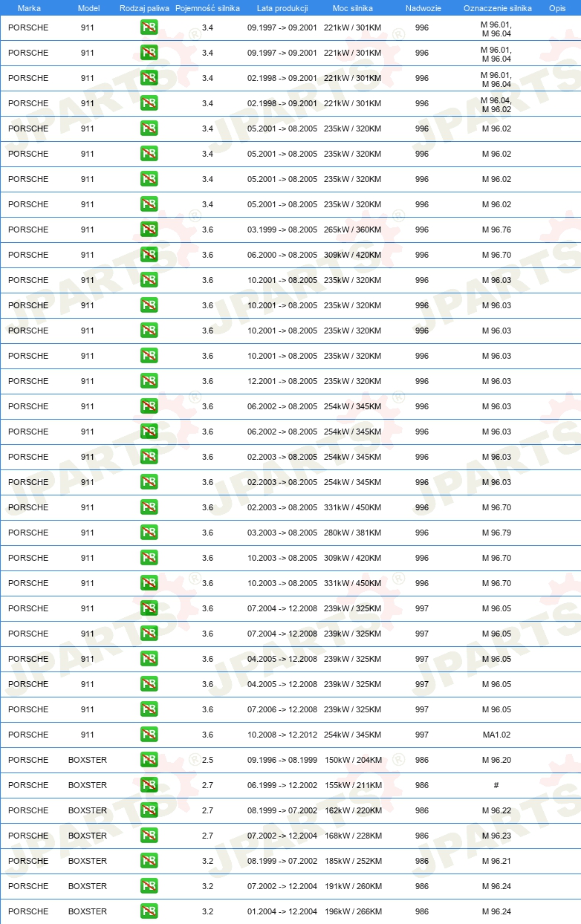Select production years 07.2006 -> 12.2008
This screenshot has height=924, width=581.
click(282, 709)
